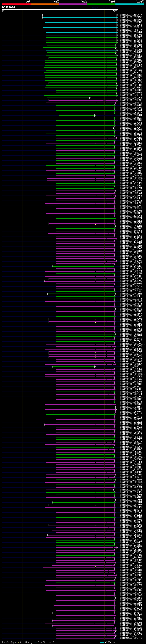The image size is (146, 644).
Task: Click the purple alignment bar for UniRef100_A9RS35
Action: click(83, 100)
